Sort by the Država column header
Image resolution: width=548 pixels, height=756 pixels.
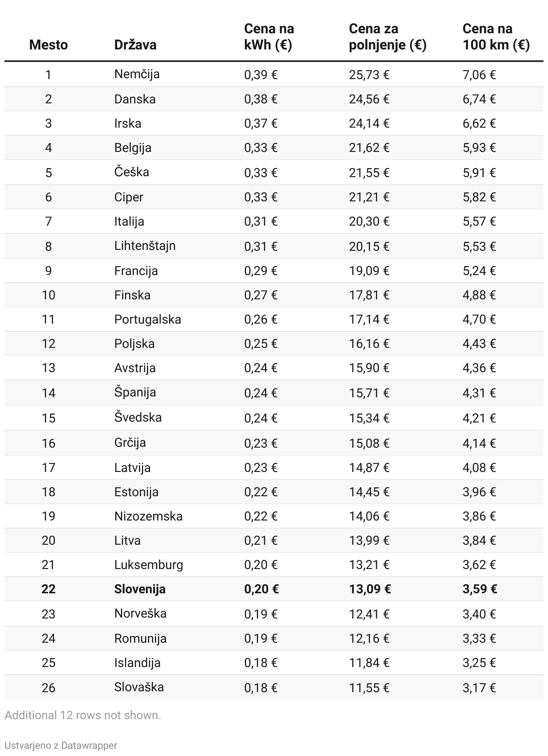pyautogui.click(x=135, y=45)
